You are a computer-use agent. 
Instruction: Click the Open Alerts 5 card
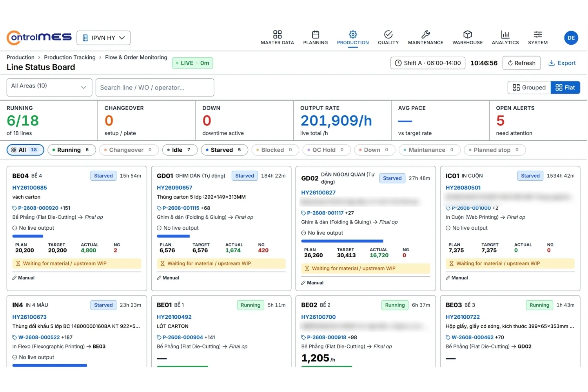point(538,121)
